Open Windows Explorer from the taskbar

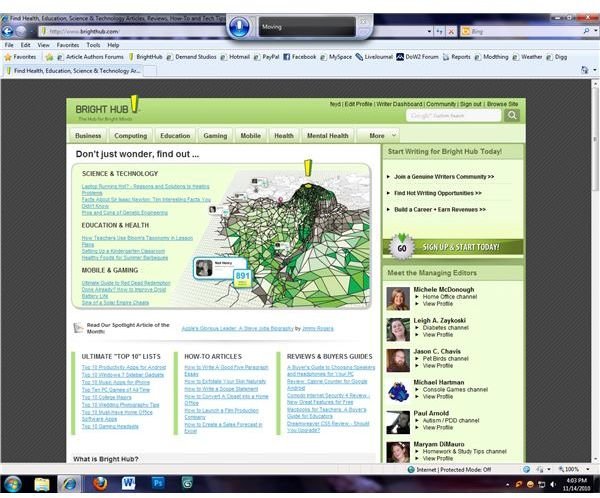pos(42,484)
